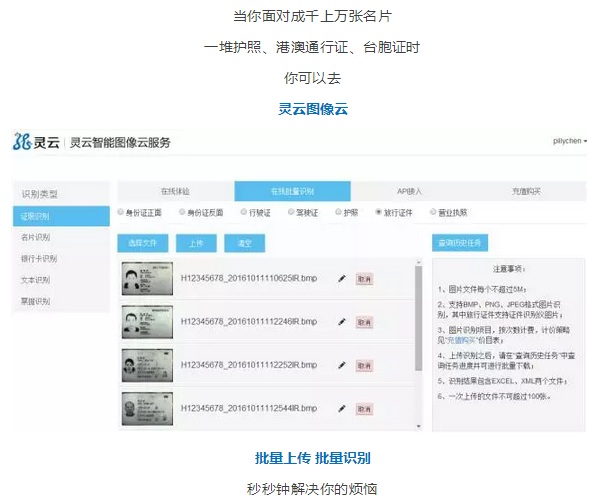
Task: Open the 充值购买 tab
Action: [527, 192]
